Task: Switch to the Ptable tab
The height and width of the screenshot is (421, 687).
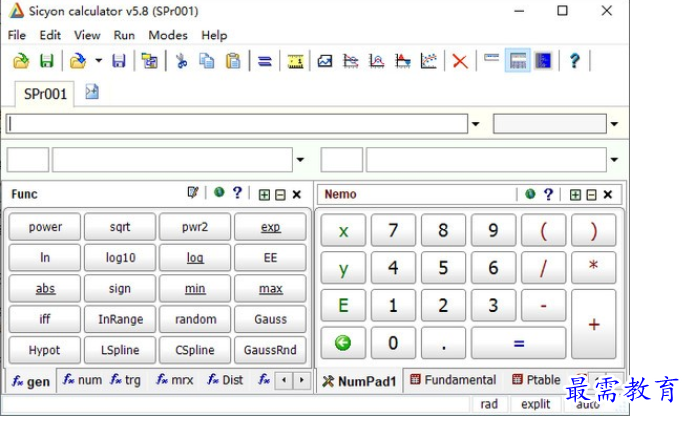Action: [x=536, y=380]
